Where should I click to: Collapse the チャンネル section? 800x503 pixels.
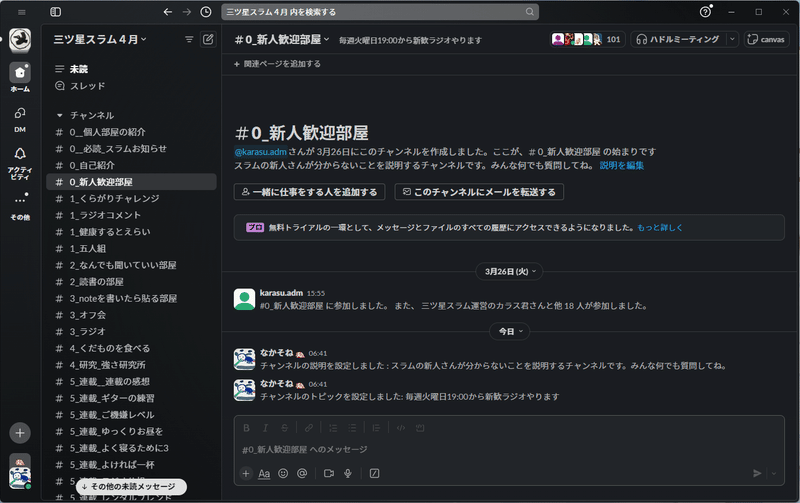coord(60,115)
